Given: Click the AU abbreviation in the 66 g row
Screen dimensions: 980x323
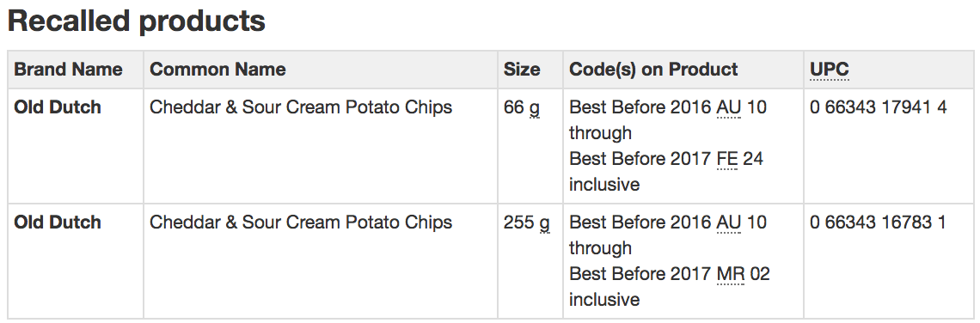Looking at the screenshot, I should 728,107.
